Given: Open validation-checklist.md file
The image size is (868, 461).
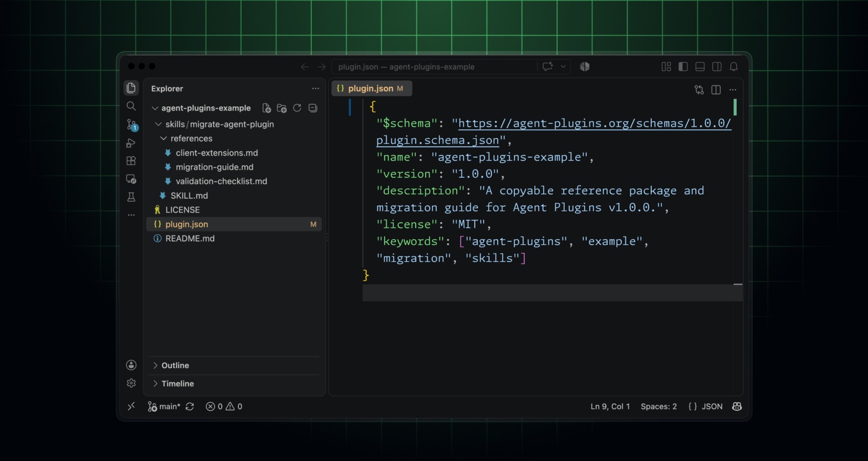Looking at the screenshot, I should coord(234,181).
